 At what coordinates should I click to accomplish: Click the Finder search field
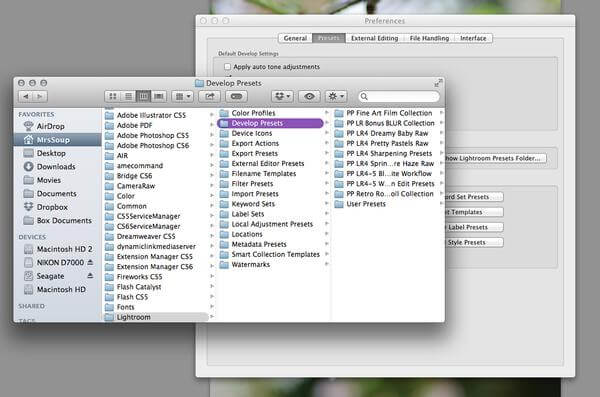pos(399,96)
